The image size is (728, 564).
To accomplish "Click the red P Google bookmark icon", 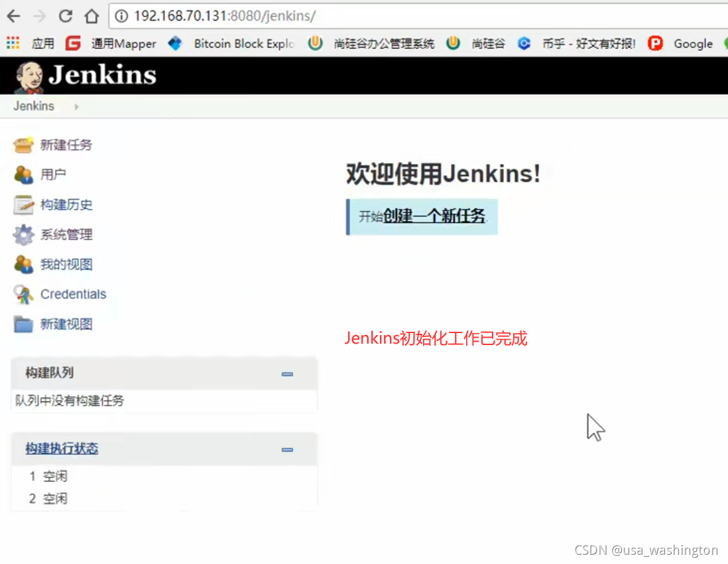I will tap(655, 43).
